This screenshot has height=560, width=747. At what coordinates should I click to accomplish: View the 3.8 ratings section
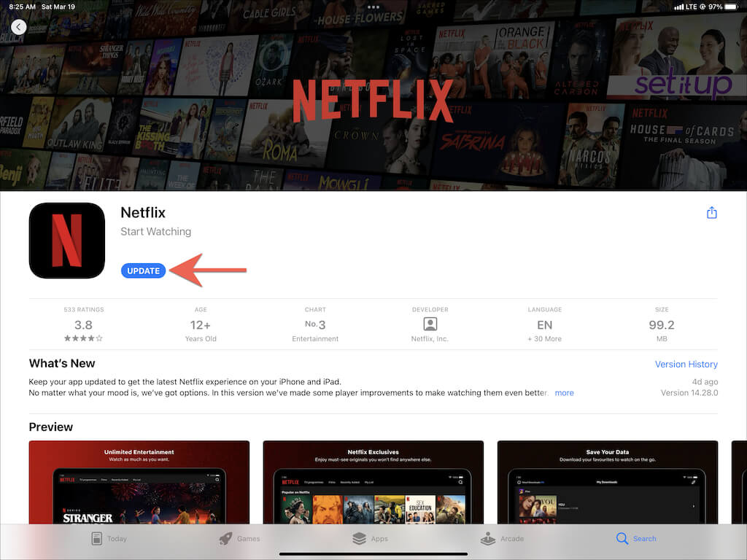click(83, 324)
